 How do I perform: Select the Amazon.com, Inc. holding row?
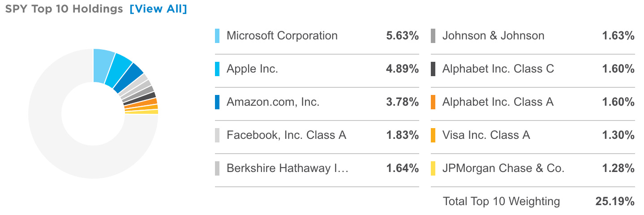coord(317,102)
